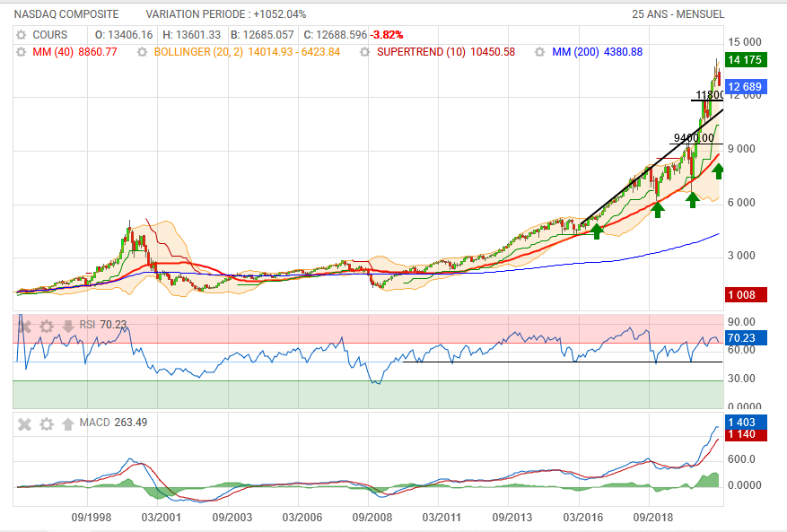The image size is (787, 532).
Task: Click the NASDAQ COMPOSITE title
Action: 66,14
